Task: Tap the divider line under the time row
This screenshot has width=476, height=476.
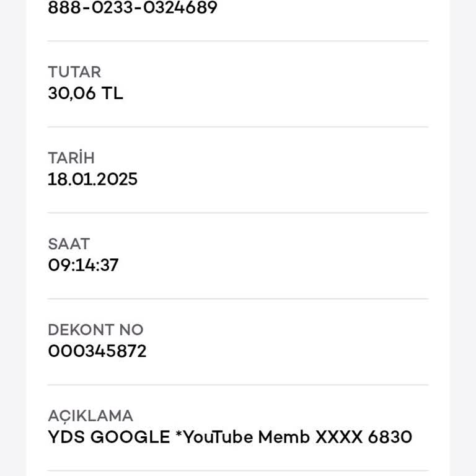Action: pos(238,299)
